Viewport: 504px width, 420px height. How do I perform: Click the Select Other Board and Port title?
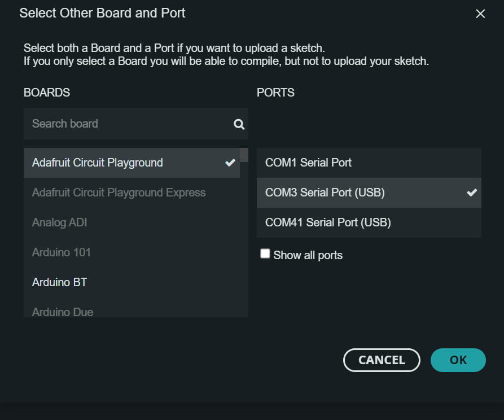click(102, 13)
